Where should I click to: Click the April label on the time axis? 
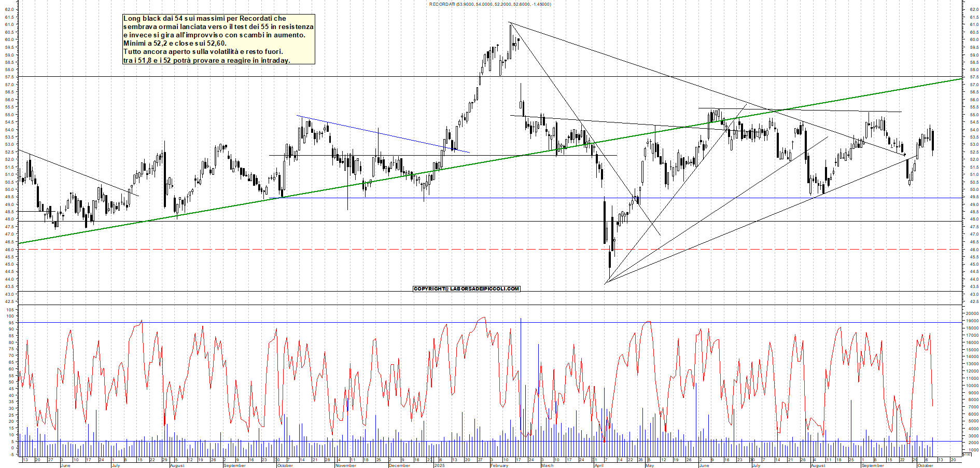coord(599,465)
